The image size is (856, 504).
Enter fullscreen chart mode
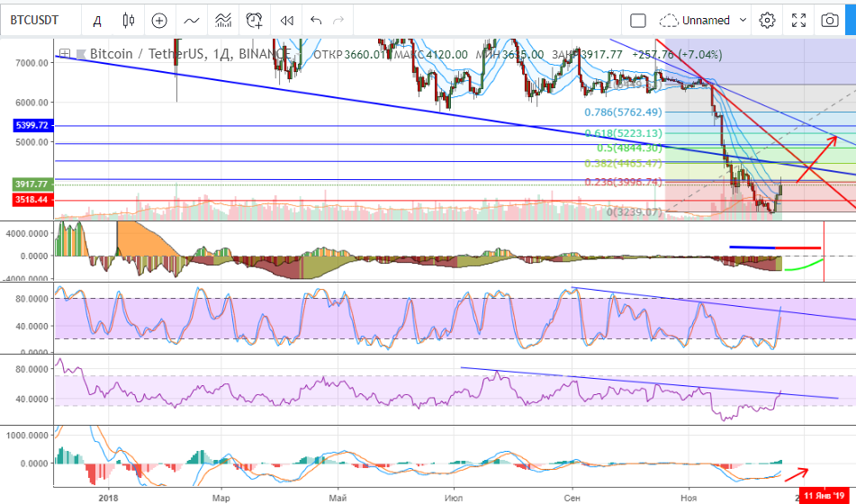coord(798,20)
